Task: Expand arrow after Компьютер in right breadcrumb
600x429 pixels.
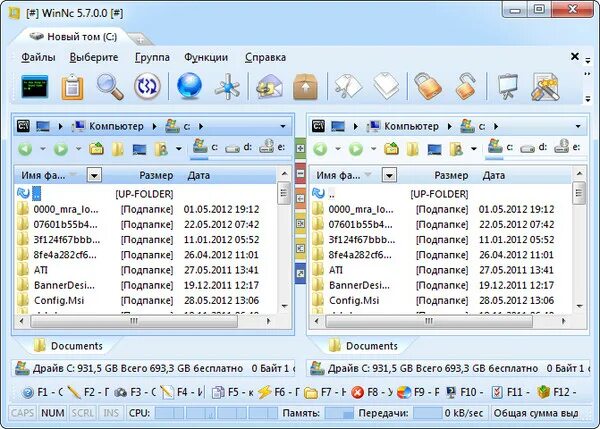Action: pos(450,126)
